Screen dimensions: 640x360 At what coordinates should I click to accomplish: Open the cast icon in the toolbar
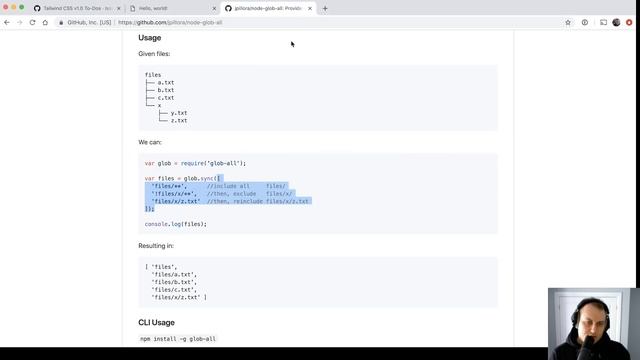click(603, 22)
